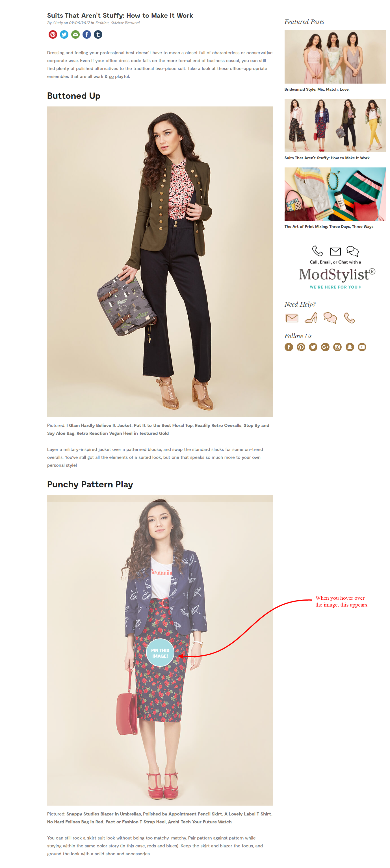Share article via Pinterest icon under title

pyautogui.click(x=53, y=34)
